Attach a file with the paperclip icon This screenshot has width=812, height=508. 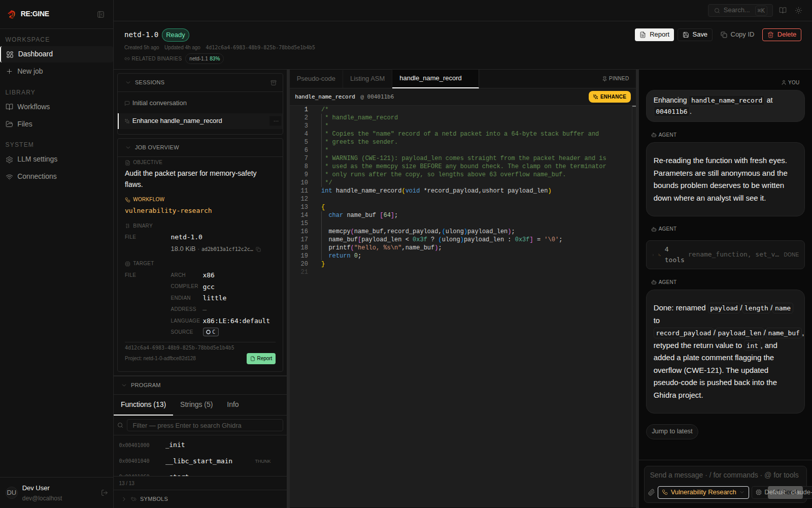pos(651,492)
